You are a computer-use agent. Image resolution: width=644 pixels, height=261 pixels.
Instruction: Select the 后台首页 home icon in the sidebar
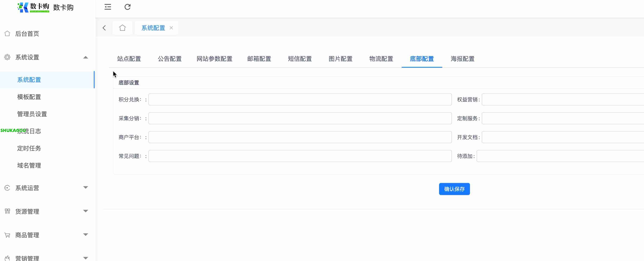click(x=7, y=33)
